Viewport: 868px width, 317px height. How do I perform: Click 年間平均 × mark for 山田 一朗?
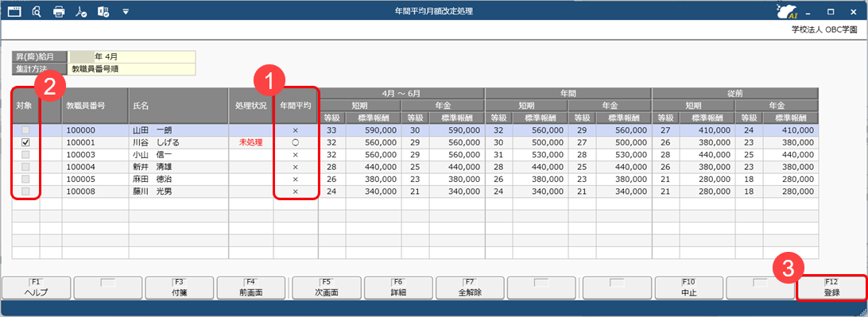296,130
